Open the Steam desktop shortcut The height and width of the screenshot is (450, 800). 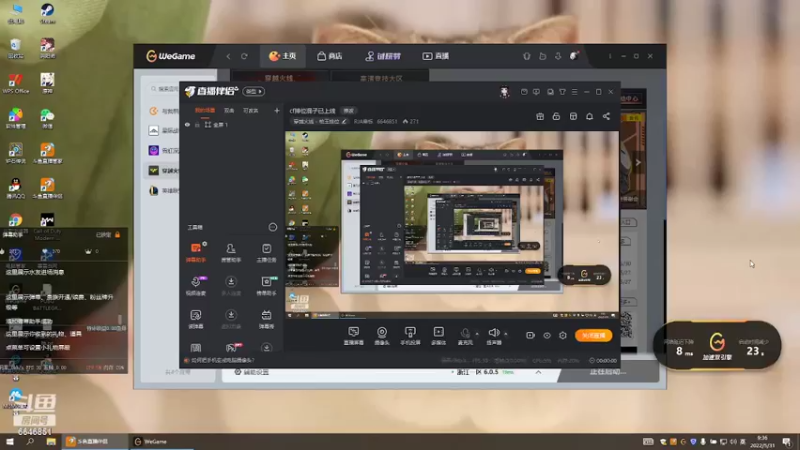[x=47, y=13]
